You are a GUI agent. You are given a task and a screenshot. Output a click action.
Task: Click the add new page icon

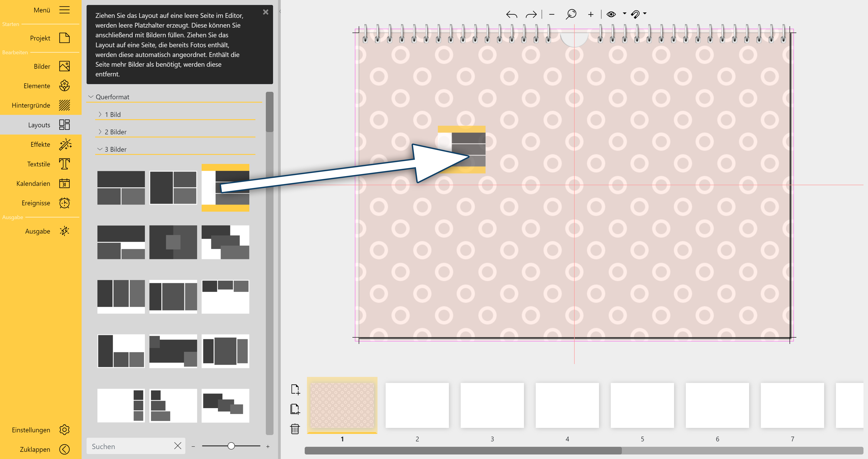click(x=295, y=389)
